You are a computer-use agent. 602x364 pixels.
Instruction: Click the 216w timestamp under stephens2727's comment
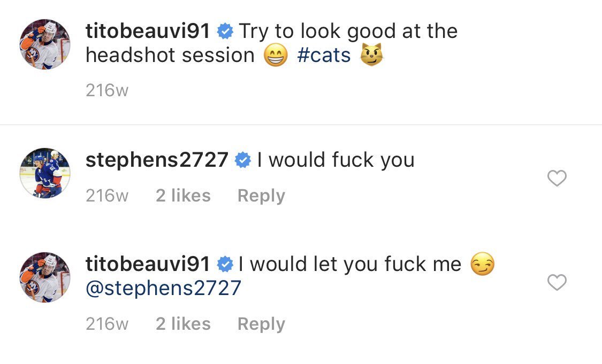pos(107,196)
